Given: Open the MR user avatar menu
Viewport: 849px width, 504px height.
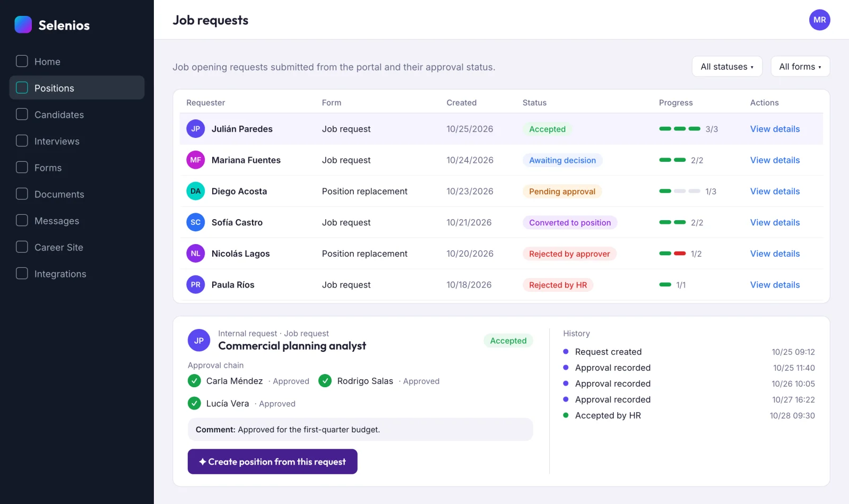Looking at the screenshot, I should click(819, 20).
